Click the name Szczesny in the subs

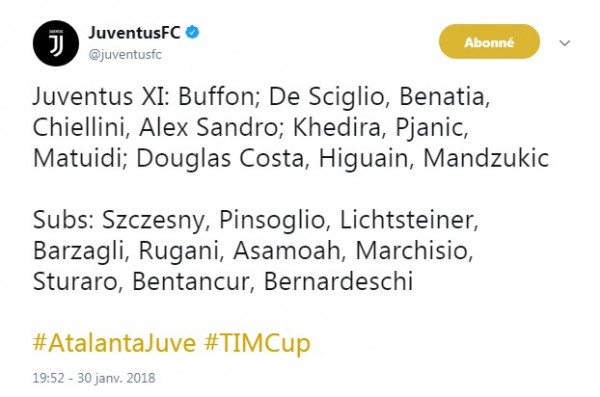point(155,221)
